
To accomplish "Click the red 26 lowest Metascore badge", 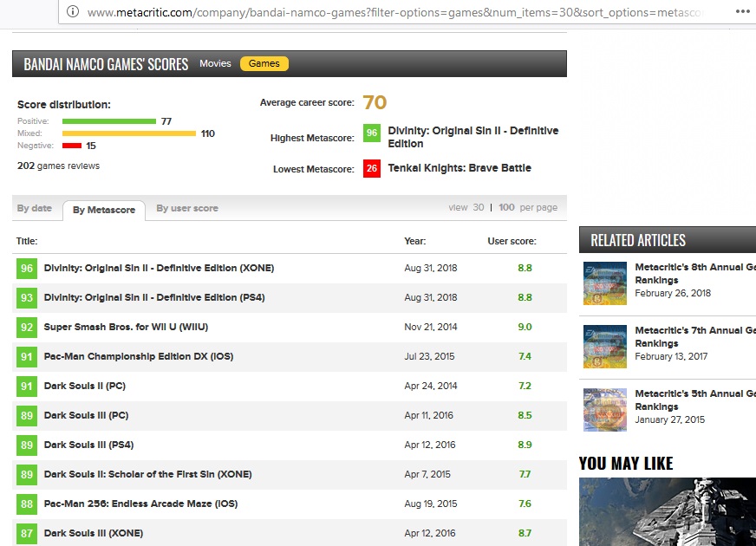I will 372,168.
